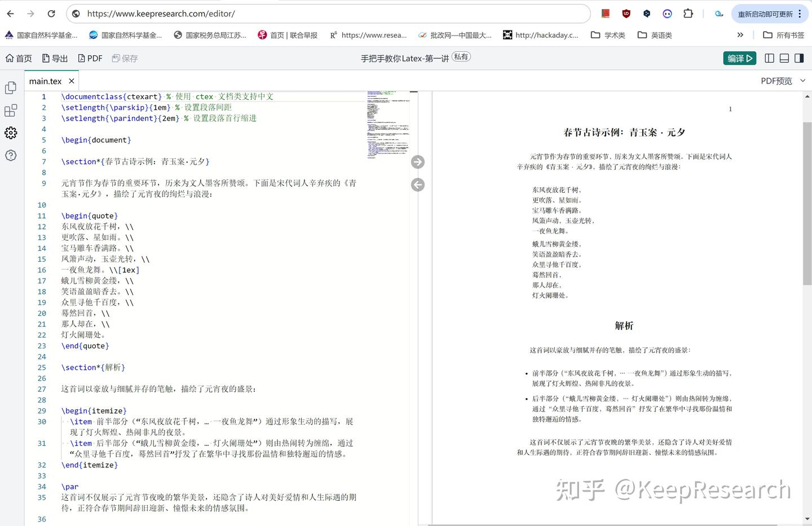
Task: Click the green 编译 compile button
Action: click(739, 58)
